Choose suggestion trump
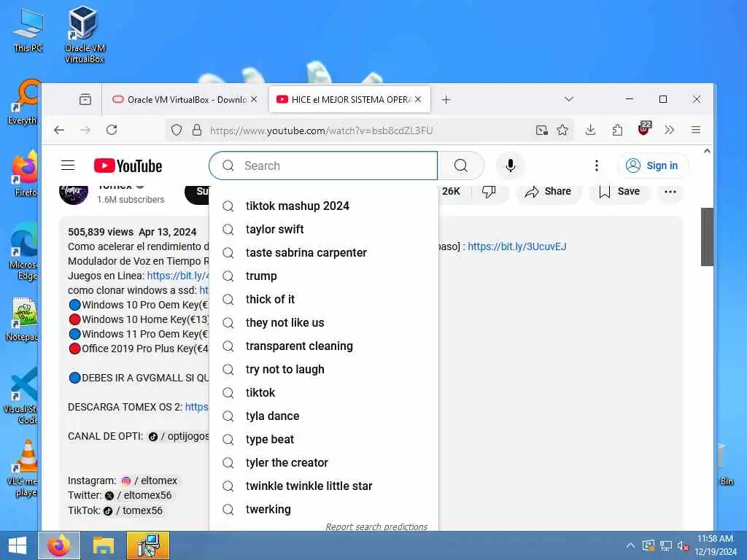This screenshot has height=560, width=747. (x=324, y=276)
